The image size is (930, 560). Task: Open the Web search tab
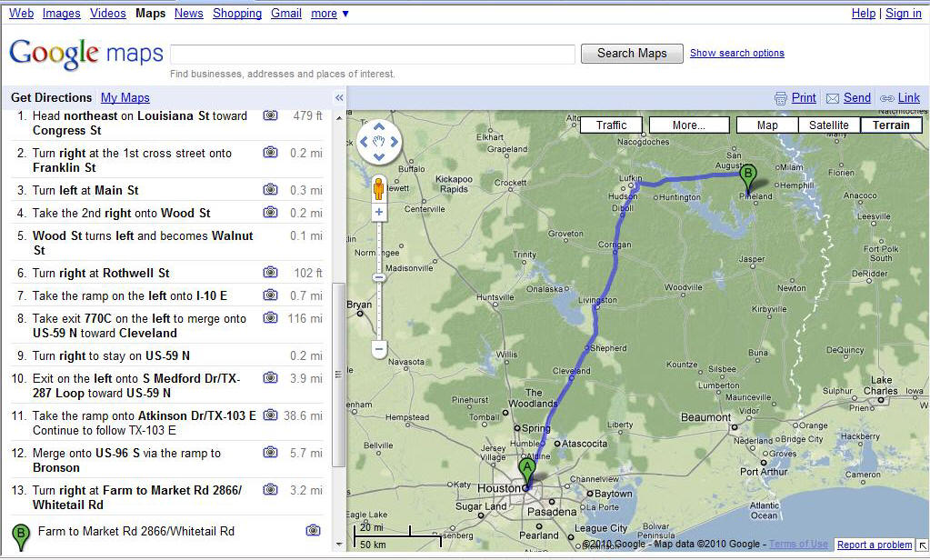21,13
